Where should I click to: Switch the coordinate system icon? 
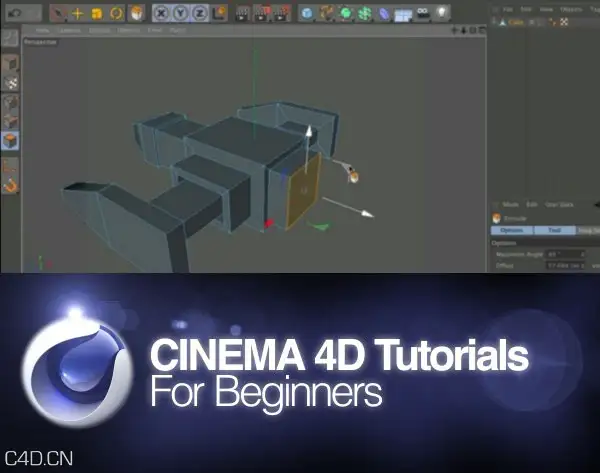point(220,14)
